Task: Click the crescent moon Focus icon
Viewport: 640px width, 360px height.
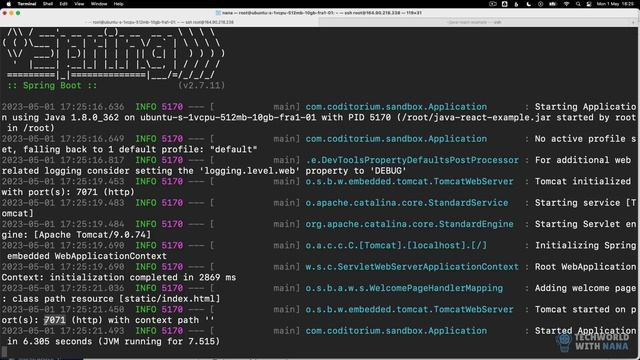Action: (x=529, y=4)
